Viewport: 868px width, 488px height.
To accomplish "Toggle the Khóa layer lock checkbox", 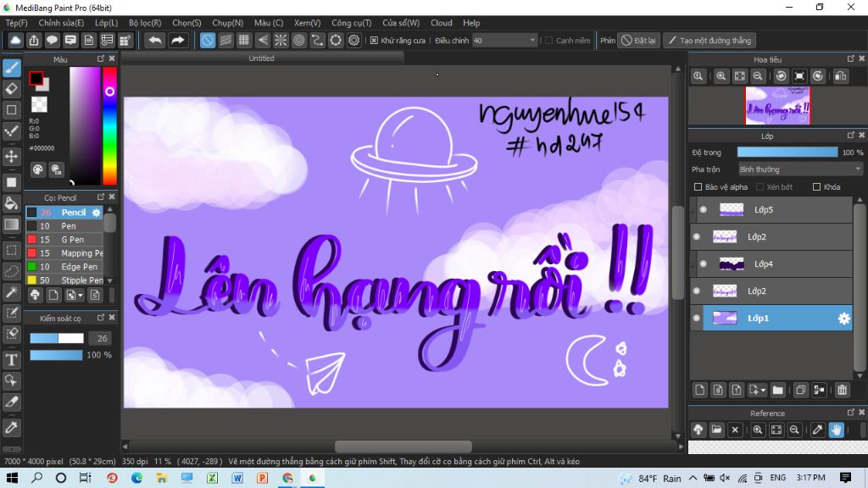I will pyautogui.click(x=816, y=187).
